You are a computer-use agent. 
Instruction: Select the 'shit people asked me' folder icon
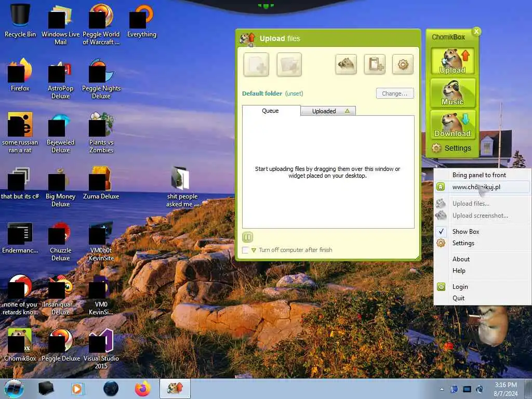click(x=182, y=187)
